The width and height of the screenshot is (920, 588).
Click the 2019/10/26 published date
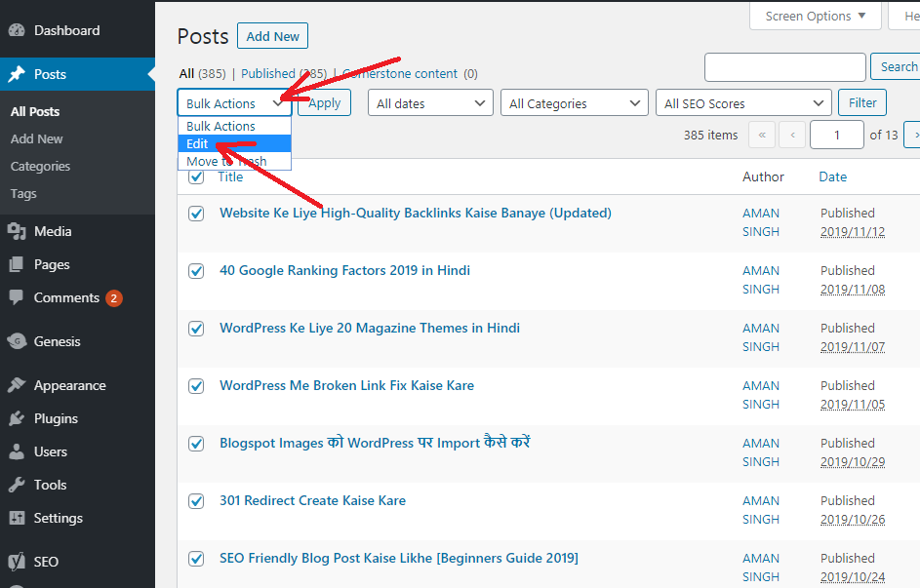[x=853, y=520]
